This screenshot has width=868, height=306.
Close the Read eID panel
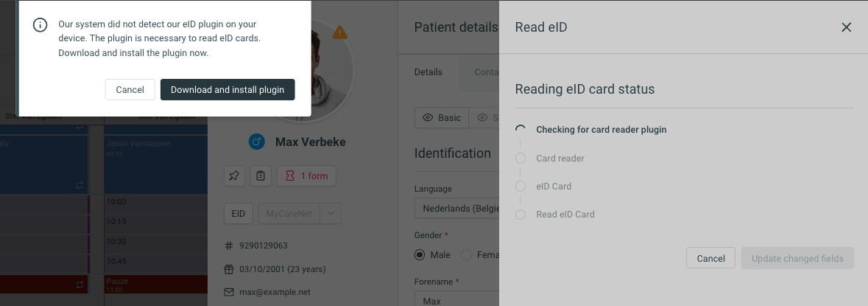(x=847, y=27)
